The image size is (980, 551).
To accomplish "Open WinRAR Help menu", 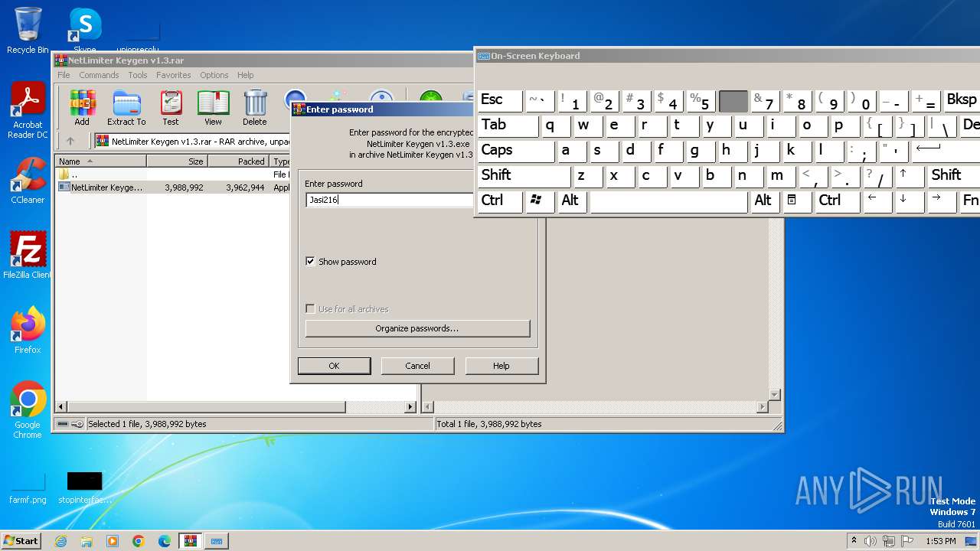I will pyautogui.click(x=245, y=75).
